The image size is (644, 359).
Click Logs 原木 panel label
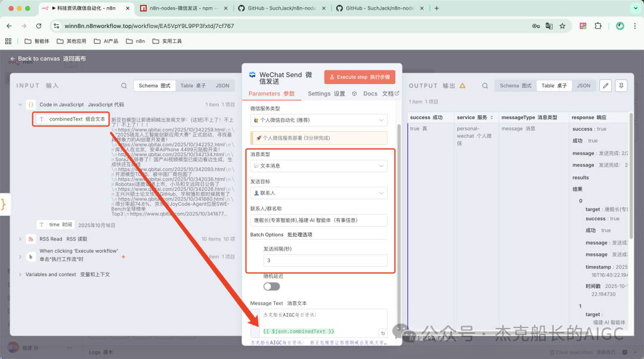click(101, 352)
